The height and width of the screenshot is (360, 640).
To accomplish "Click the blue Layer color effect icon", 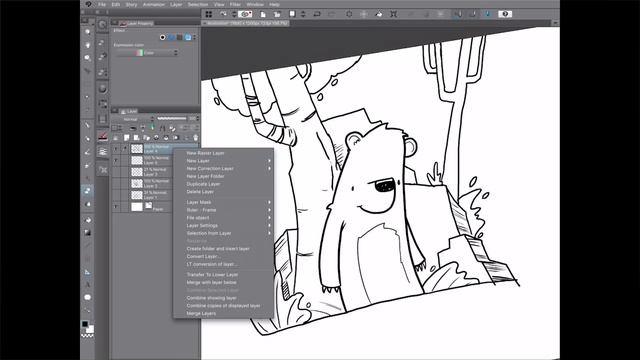I will (188, 37).
